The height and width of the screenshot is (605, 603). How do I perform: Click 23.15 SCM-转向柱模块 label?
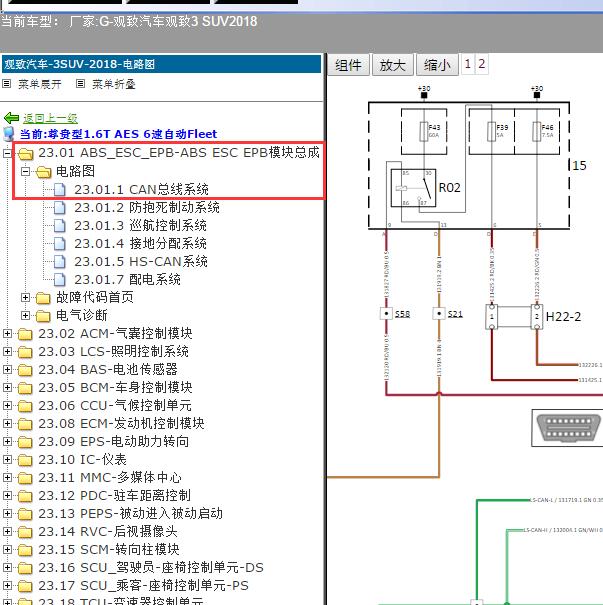108,549
